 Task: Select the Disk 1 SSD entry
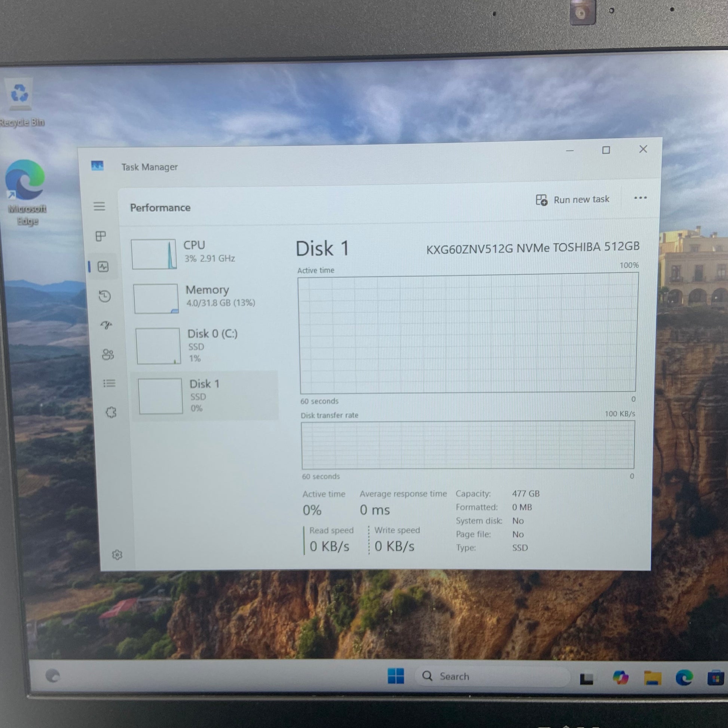(205, 396)
